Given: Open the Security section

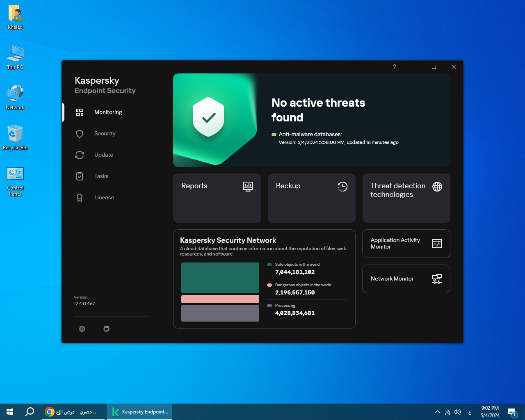Looking at the screenshot, I should click(105, 133).
